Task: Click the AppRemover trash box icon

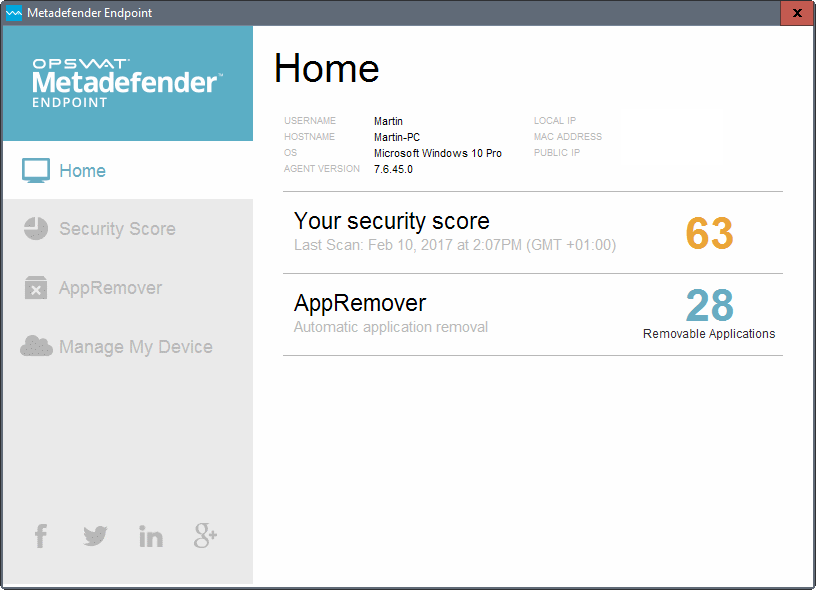Action: pyautogui.click(x=36, y=288)
